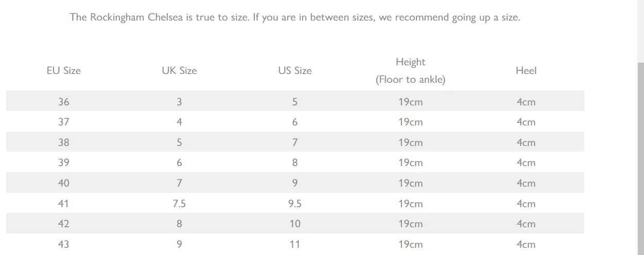
Task: Select EU size 42 cell
Action: point(63,224)
